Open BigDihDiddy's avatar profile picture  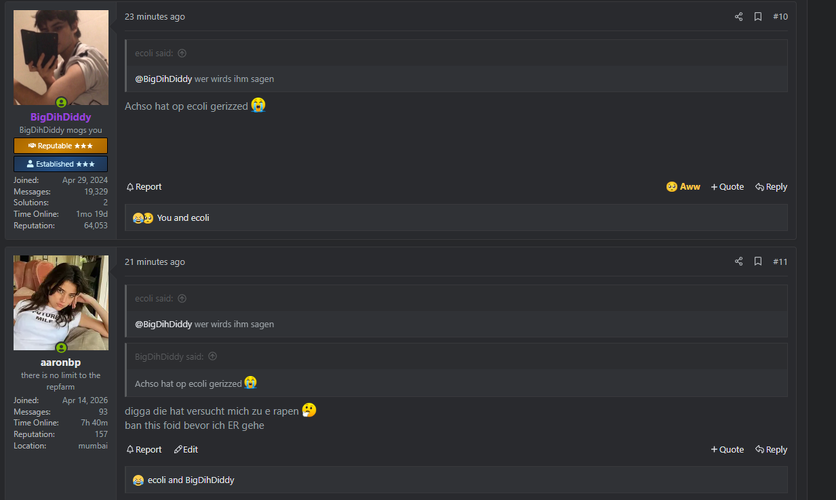[61, 57]
